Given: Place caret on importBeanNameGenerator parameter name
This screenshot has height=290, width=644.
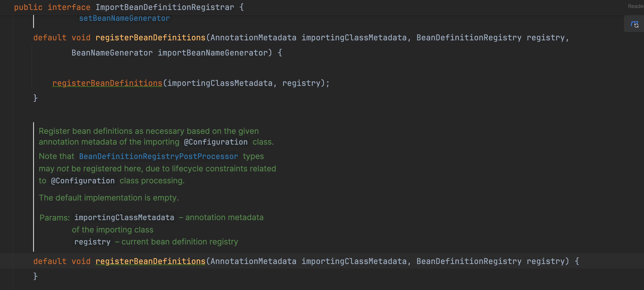Looking at the screenshot, I should point(213,53).
